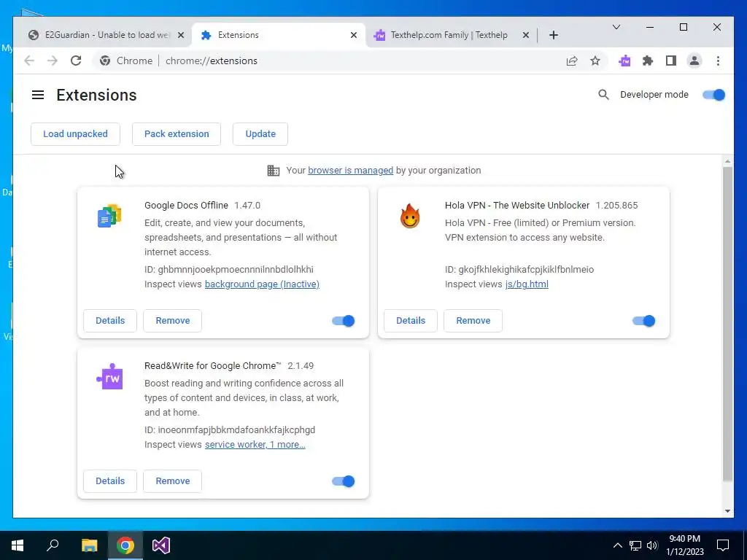Select the Extensions tab
This screenshot has height=560, width=747.
[279, 35]
